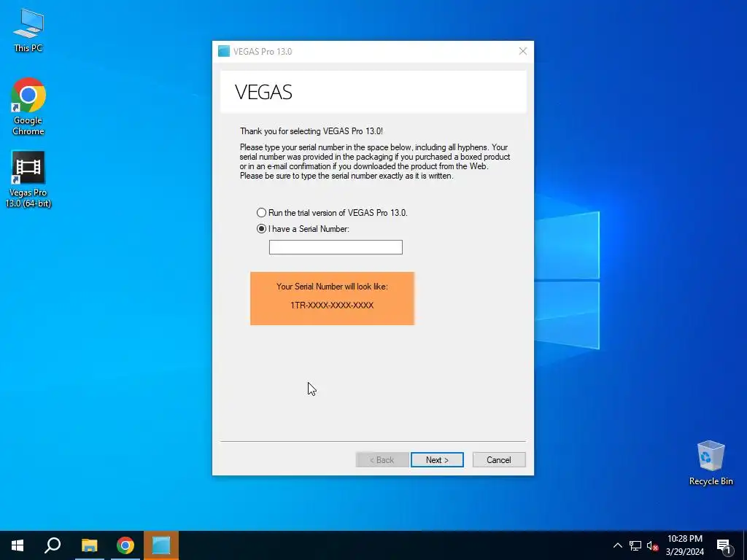
Task: Select the Recycle Bin desktop icon
Action: pos(711,463)
